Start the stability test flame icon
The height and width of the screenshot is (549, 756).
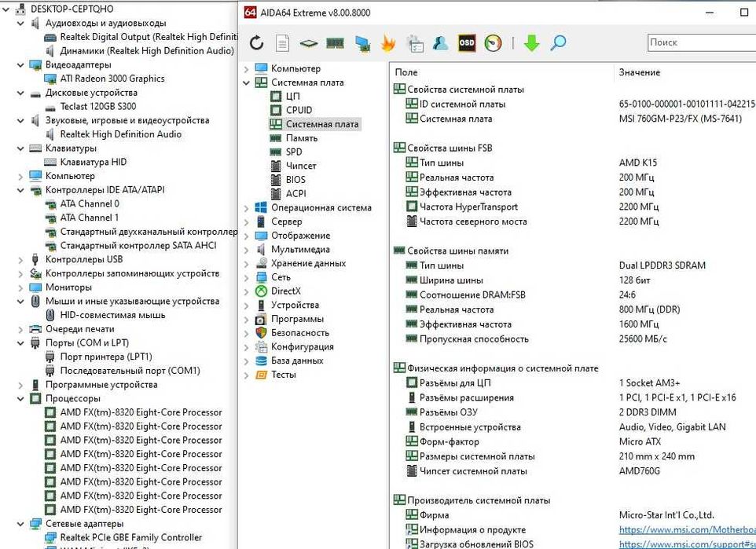pyautogui.click(x=388, y=43)
